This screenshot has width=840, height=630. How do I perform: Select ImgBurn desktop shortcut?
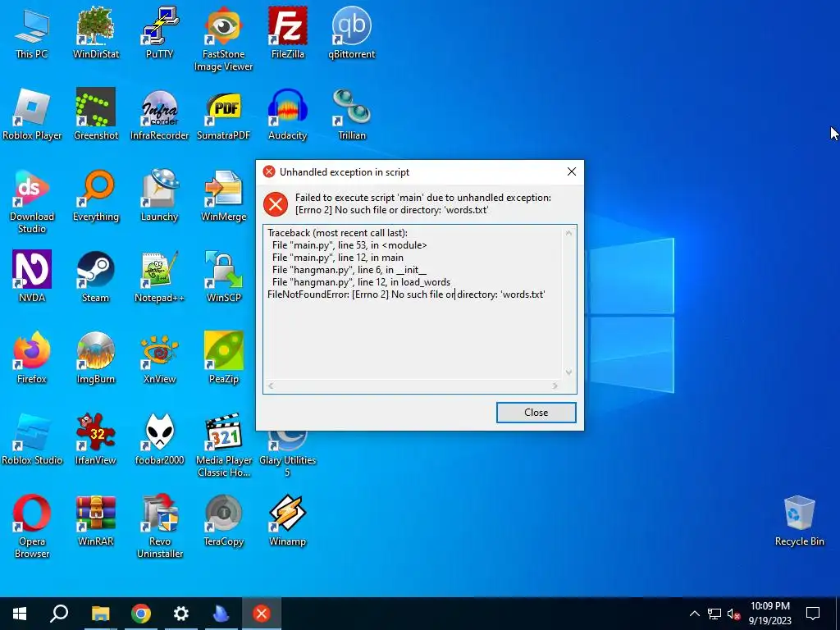click(x=96, y=358)
